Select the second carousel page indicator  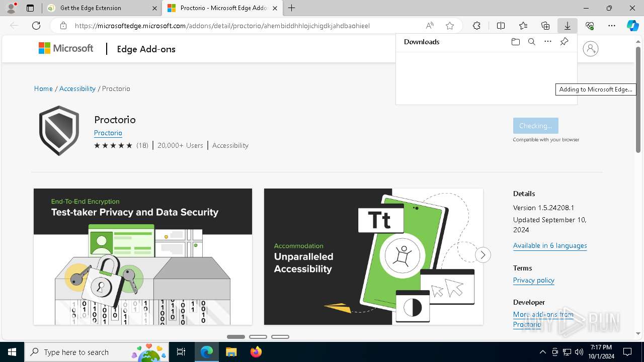click(258, 337)
